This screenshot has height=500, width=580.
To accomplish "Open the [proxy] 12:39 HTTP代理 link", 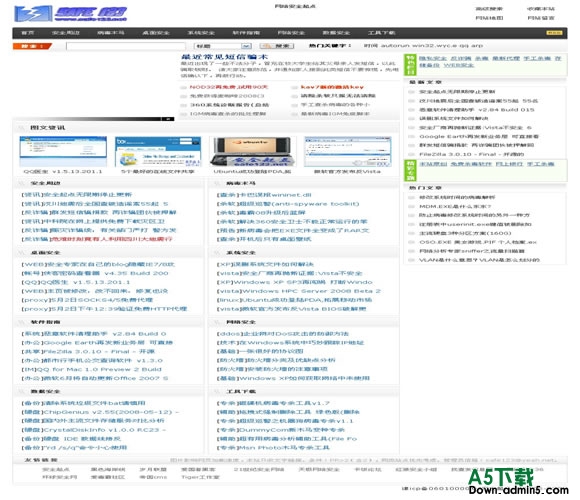I will [104, 309].
